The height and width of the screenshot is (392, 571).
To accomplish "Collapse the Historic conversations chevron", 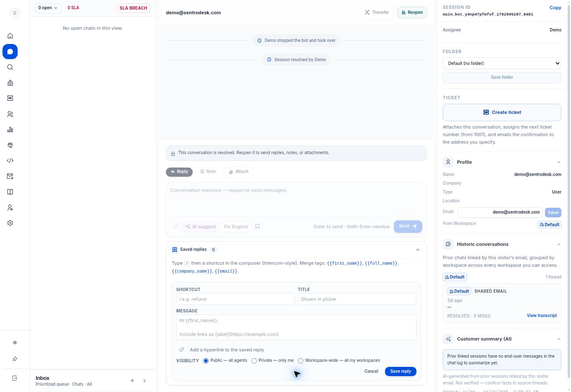I will [x=559, y=244].
